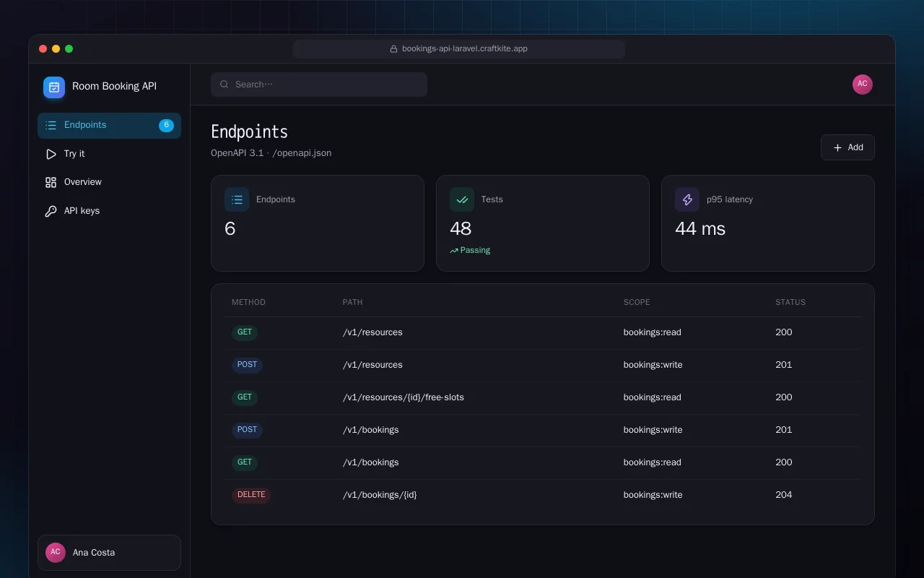
Task: Click the /v1/bookings/{id} path
Action: click(380, 495)
